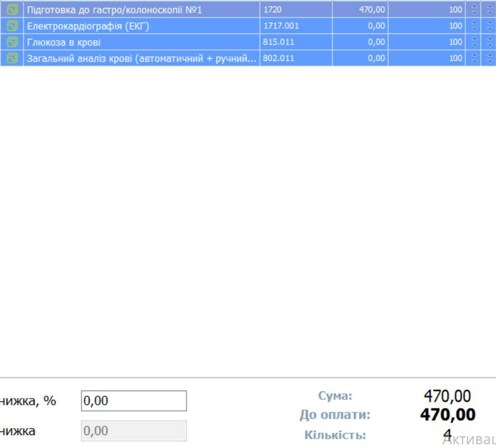The image size is (496, 448).
Task: Increase the left spinner in the Електрокардіографія row
Action: click(474, 23)
